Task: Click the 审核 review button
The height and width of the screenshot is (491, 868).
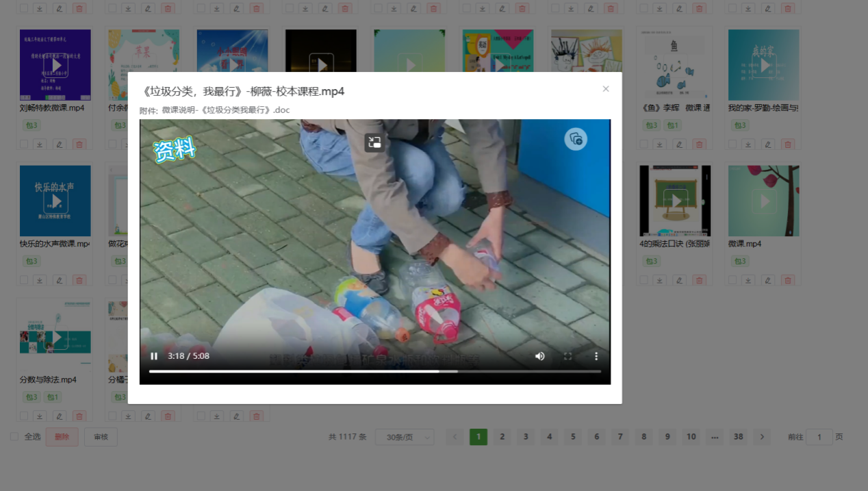Action: click(101, 437)
